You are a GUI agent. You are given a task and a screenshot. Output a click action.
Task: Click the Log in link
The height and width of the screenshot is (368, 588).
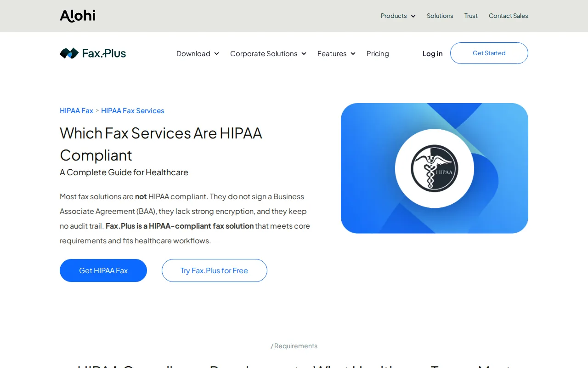tap(433, 53)
